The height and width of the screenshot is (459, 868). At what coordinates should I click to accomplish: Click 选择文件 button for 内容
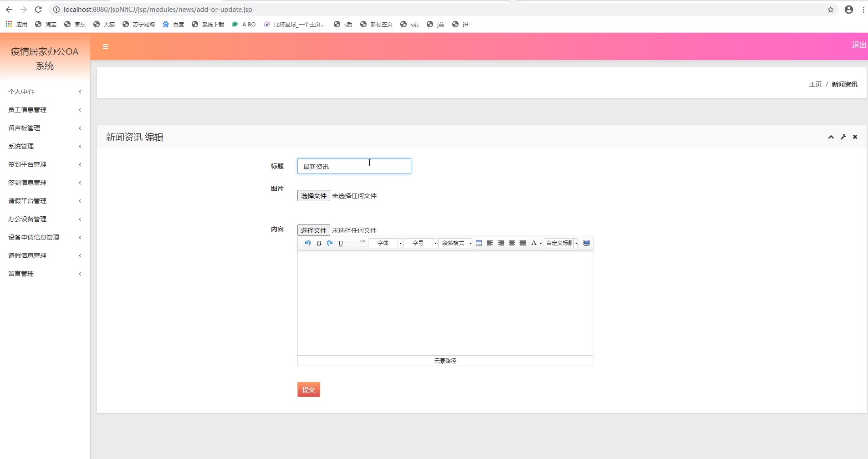tap(314, 230)
